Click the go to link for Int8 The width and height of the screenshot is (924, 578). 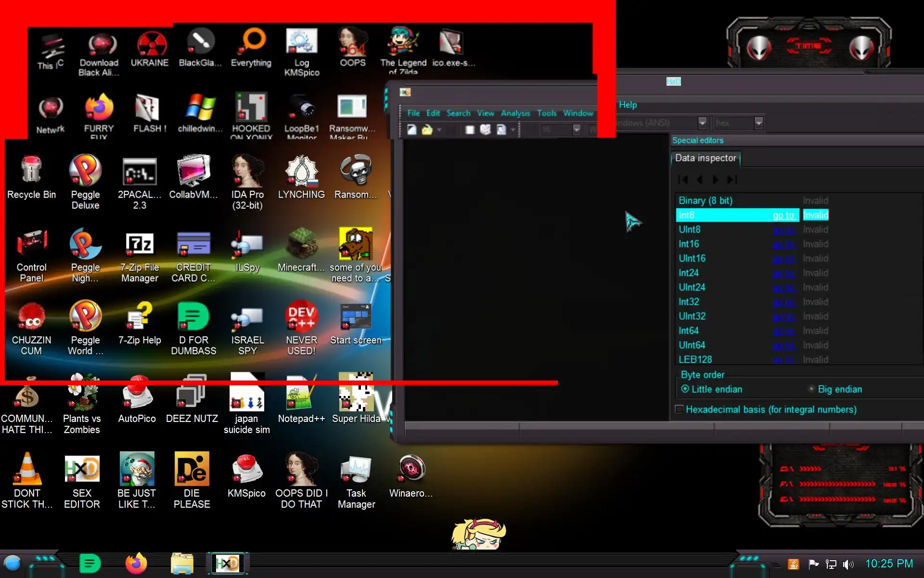[x=783, y=215]
